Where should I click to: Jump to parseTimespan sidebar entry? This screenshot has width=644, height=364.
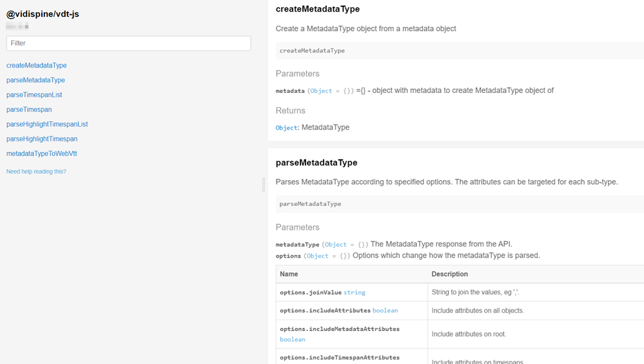(29, 110)
